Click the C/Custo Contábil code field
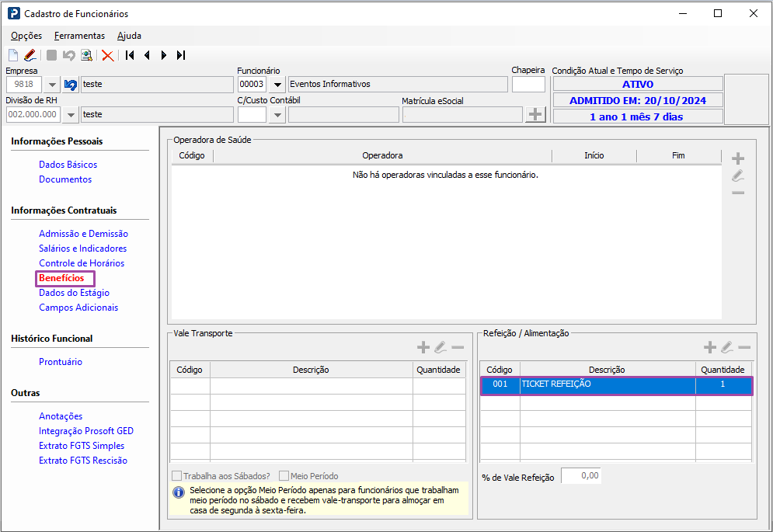773x532 pixels. coord(252,115)
